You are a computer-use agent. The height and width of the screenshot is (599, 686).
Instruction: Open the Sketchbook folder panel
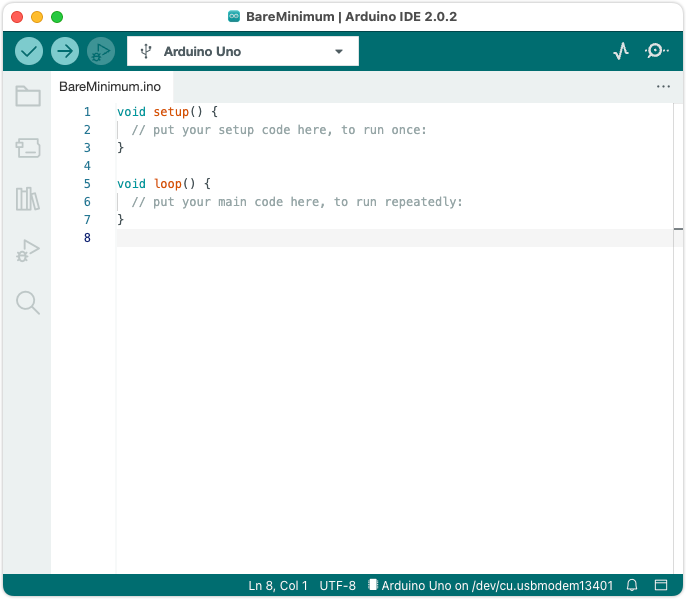click(28, 97)
